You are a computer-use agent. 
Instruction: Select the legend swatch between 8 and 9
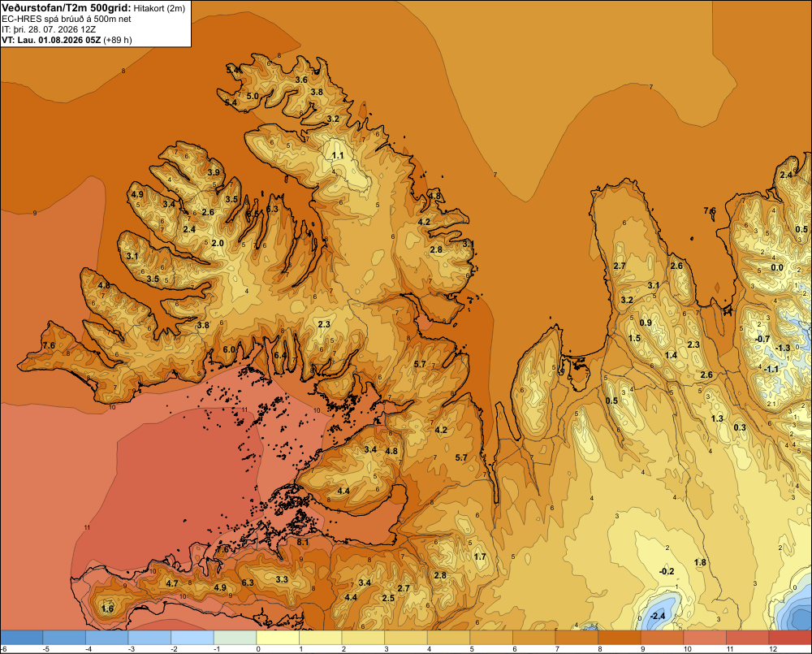point(620,637)
